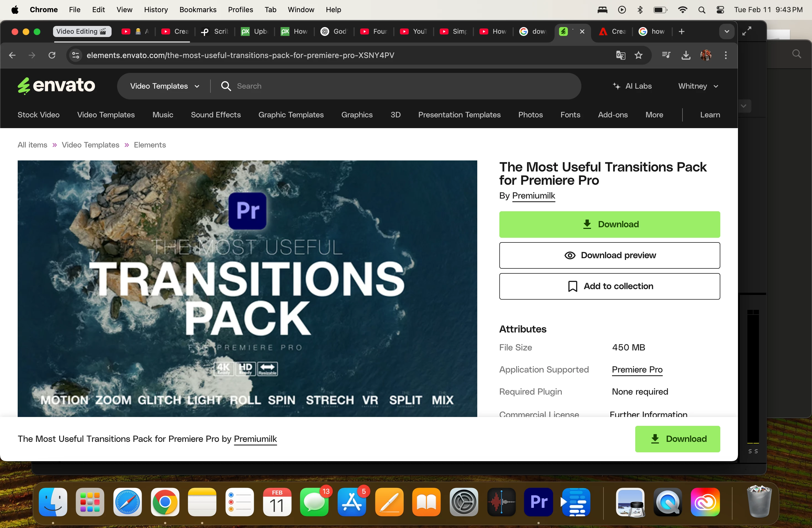
Task: Open the Bookmarks menu in menu bar
Action: [x=198, y=10]
